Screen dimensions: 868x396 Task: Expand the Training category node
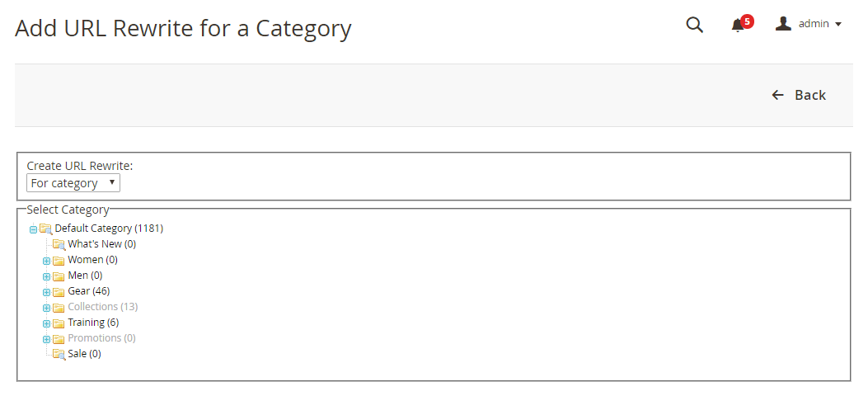[x=46, y=323]
